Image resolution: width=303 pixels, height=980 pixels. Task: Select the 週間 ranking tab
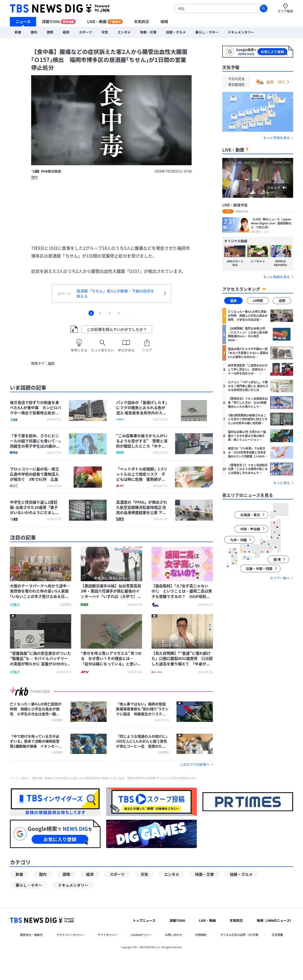(x=282, y=301)
